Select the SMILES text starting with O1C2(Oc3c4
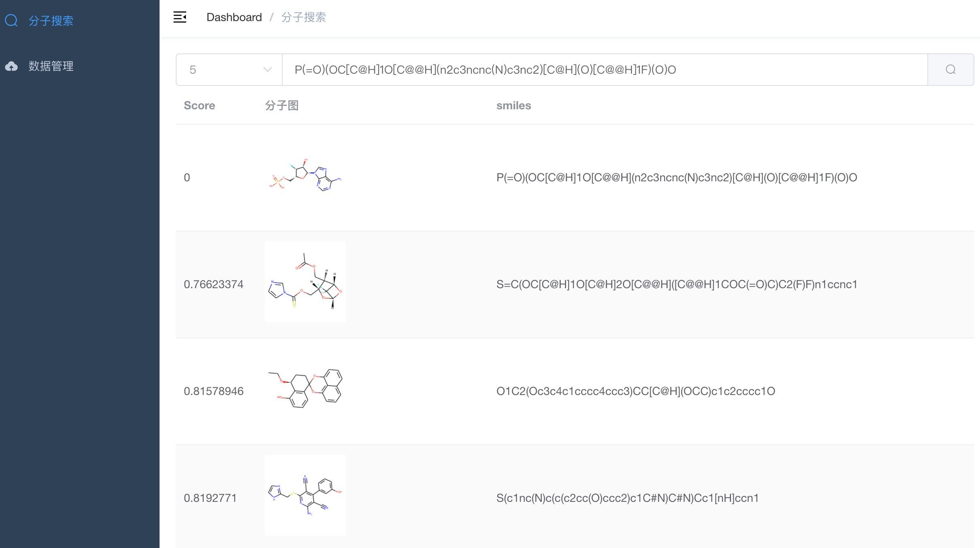Screen dimensions: 980x548 point(636,391)
